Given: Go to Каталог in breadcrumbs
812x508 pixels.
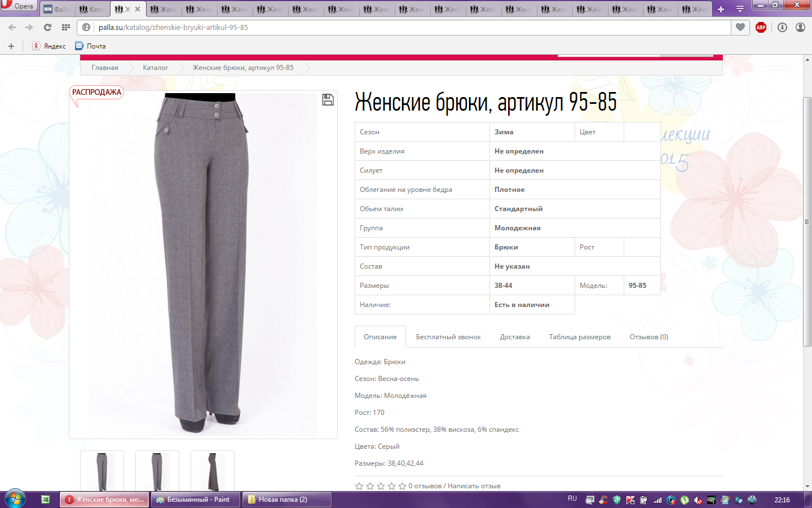Looking at the screenshot, I should coord(155,68).
